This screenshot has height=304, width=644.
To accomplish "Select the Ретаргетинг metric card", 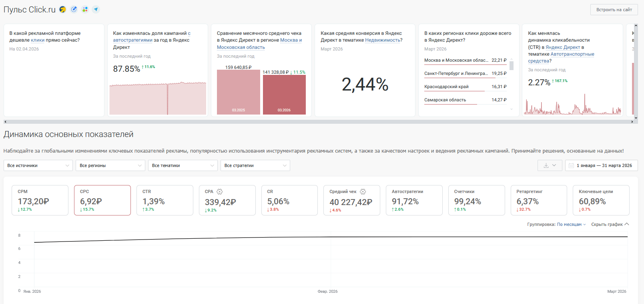I will [538, 200].
